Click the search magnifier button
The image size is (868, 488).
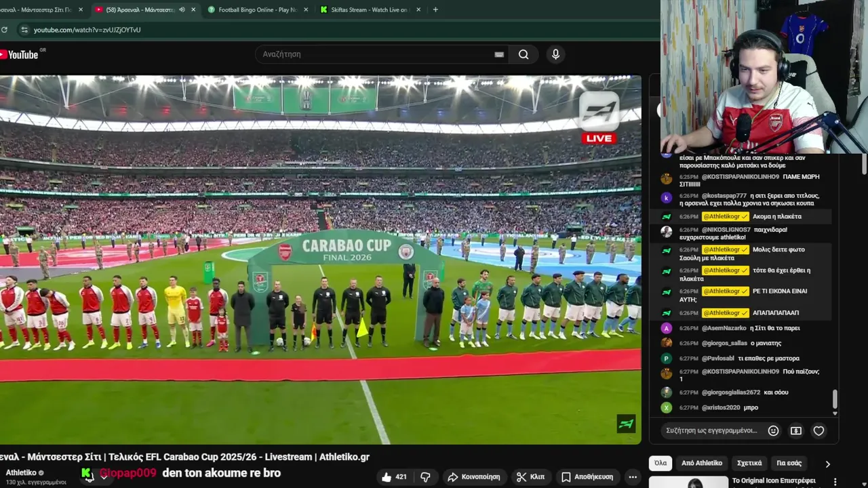pyautogui.click(x=524, y=54)
